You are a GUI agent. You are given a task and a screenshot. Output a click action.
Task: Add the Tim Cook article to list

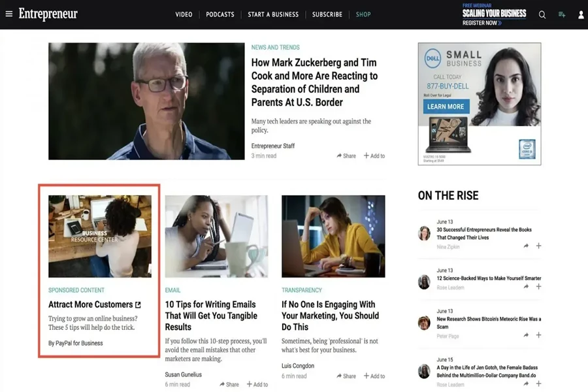[x=374, y=155]
